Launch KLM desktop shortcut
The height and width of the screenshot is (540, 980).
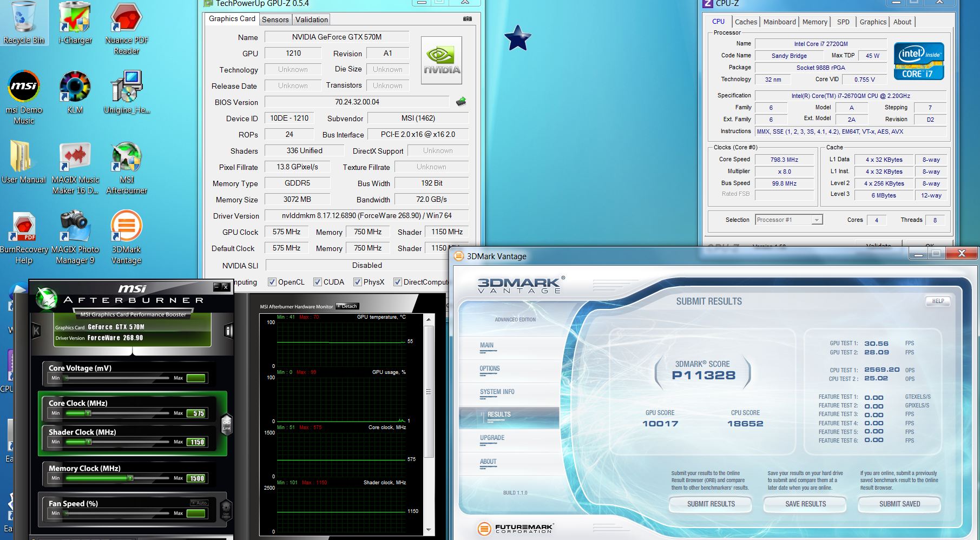[75, 92]
